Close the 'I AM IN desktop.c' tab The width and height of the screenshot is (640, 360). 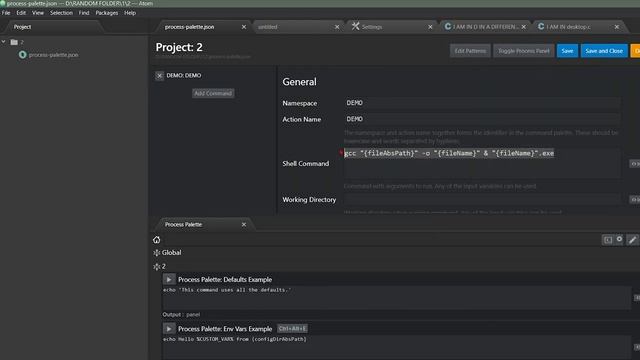tap(617, 27)
